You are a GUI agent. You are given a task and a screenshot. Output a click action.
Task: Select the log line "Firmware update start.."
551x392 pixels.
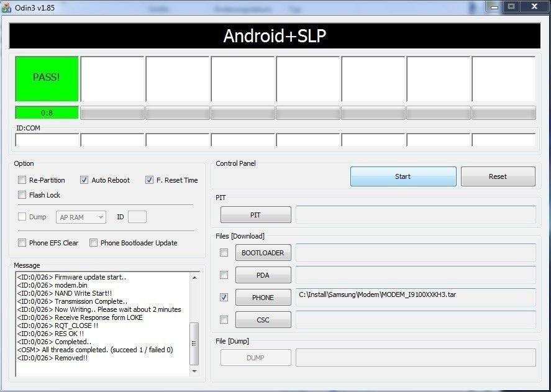coord(71,277)
